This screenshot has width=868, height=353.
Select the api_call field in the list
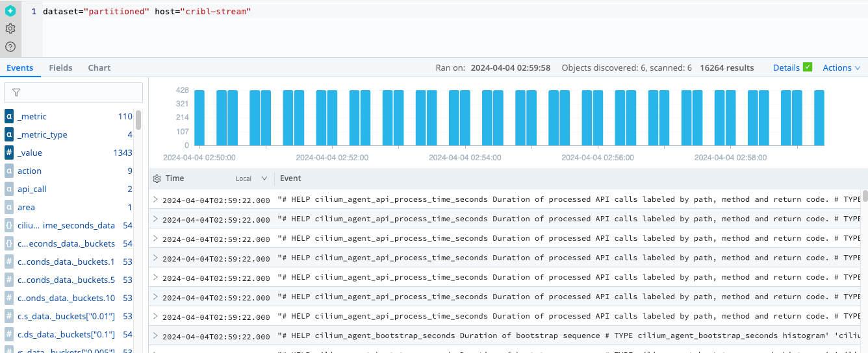coord(32,189)
